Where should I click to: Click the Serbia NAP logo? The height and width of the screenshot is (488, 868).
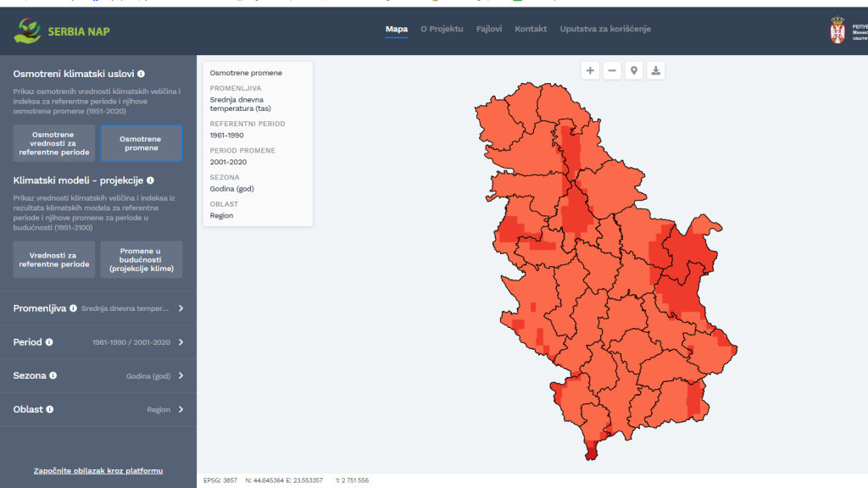62,31
